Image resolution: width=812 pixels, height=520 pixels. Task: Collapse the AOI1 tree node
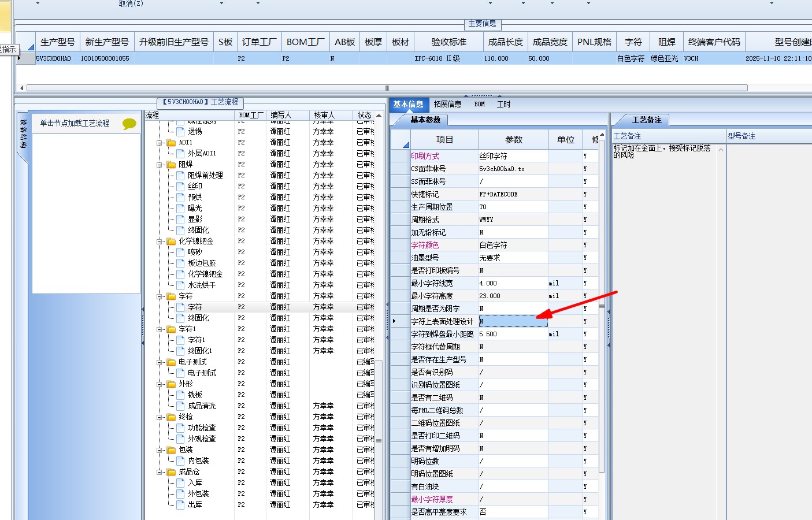[x=160, y=142]
